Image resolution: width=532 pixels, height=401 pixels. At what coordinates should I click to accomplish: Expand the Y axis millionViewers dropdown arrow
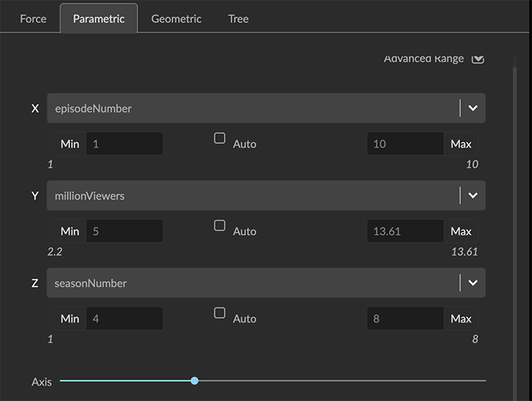coord(473,196)
